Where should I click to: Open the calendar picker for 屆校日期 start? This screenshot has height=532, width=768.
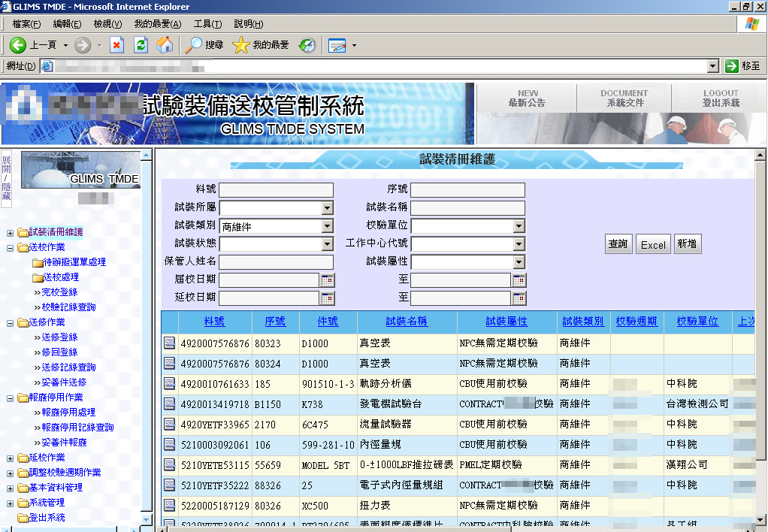coord(328,280)
